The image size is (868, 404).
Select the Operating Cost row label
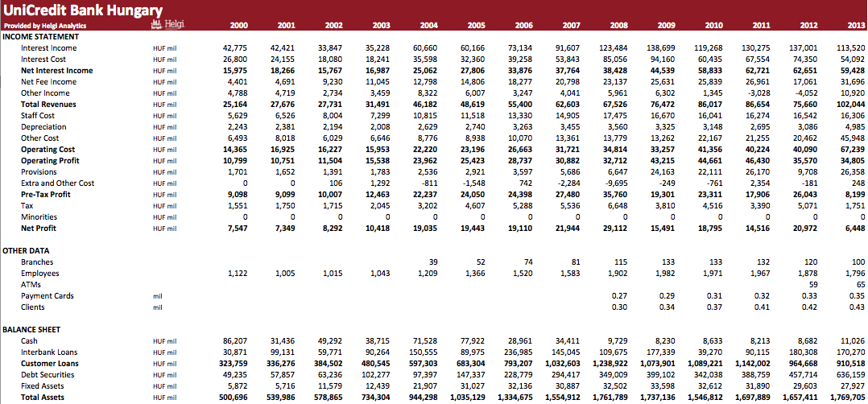pyautogui.click(x=48, y=150)
